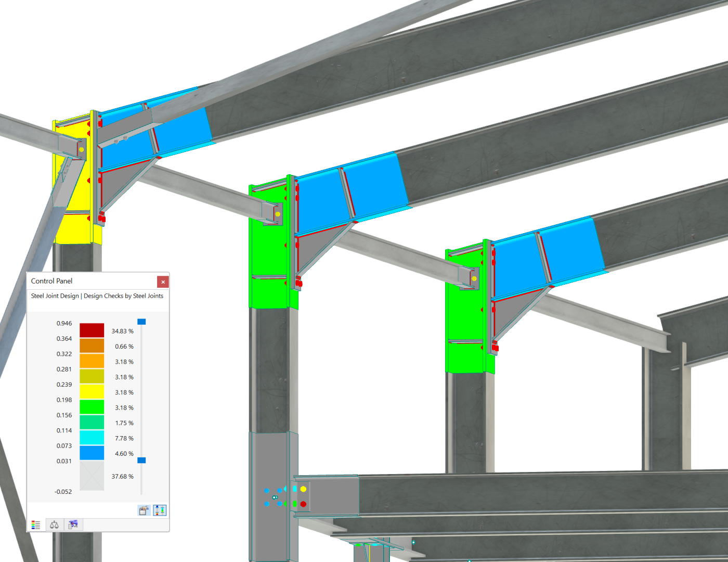Image resolution: width=728 pixels, height=562 pixels.
Task: Select the cyan color swatch
Action: click(x=92, y=438)
